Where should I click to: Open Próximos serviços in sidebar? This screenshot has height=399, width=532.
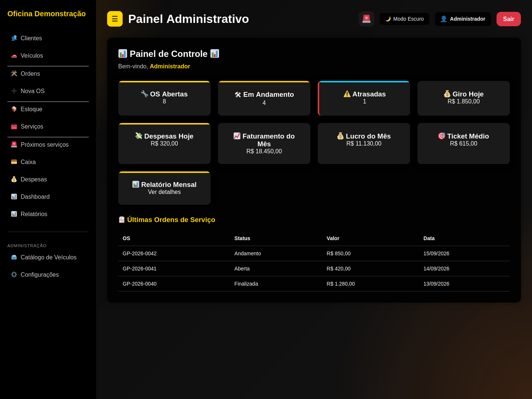tap(48, 145)
